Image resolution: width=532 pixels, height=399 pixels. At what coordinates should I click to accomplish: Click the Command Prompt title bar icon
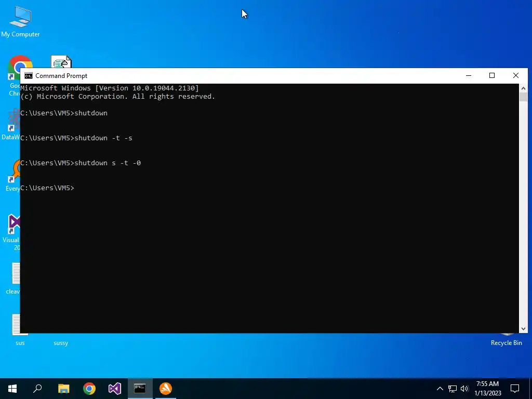coord(29,76)
